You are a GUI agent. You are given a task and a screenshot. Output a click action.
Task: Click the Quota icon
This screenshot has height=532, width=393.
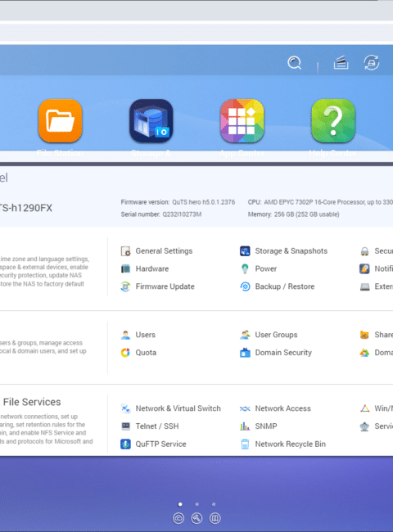pos(125,353)
